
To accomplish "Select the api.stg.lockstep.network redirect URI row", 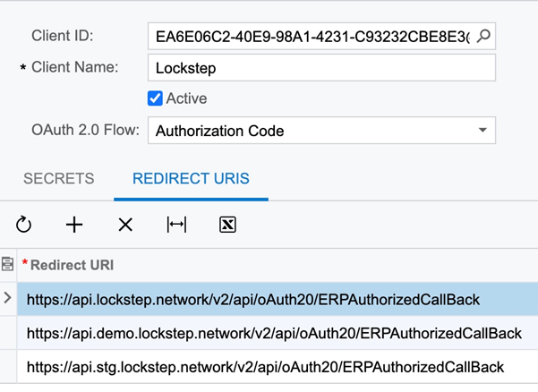I will pos(265,367).
